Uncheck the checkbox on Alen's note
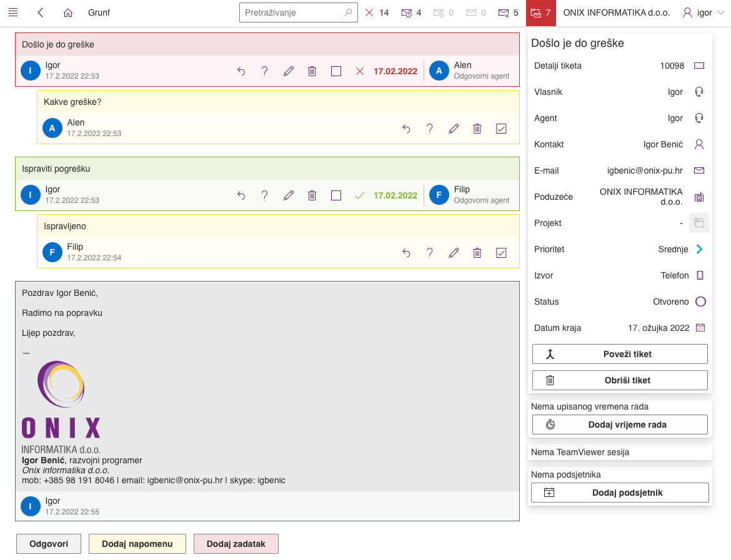Viewport: 731px width, 560px height. 501,129
